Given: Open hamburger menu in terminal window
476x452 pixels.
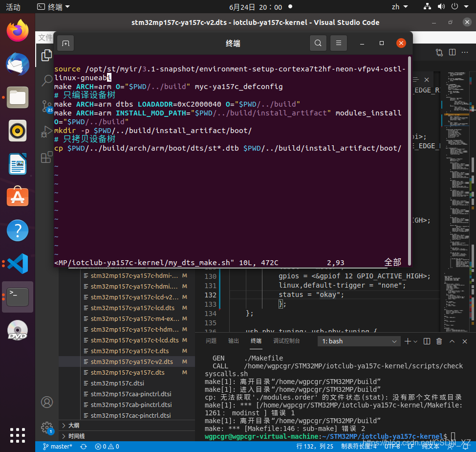Looking at the screenshot, I should [339, 43].
